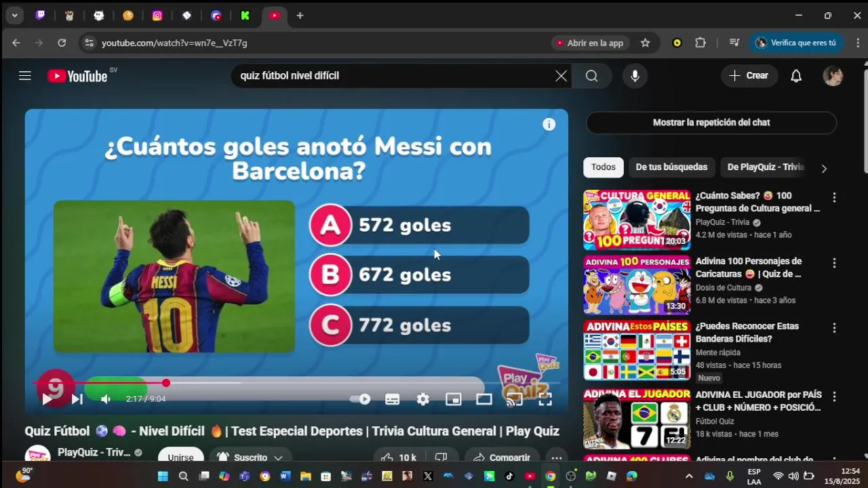Open the video info card icon

(549, 124)
